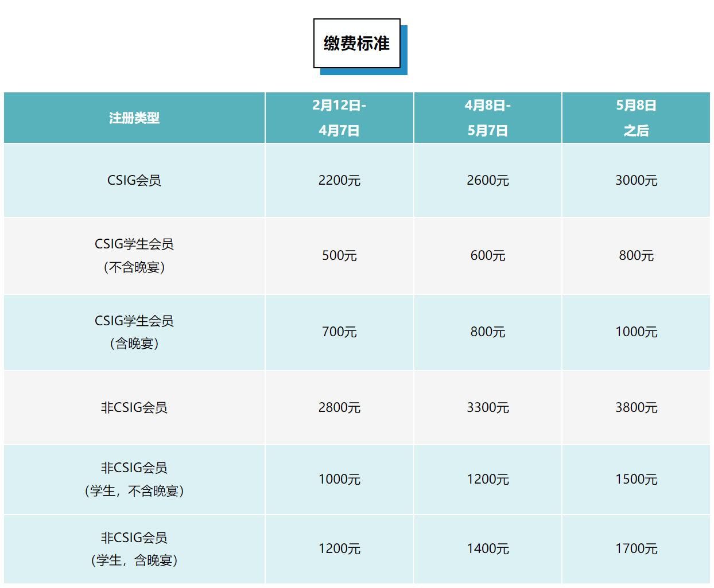The width and height of the screenshot is (714, 588).
Task: Click 1200元 in the 非CSIG会员(学生,不含晚宴) row
Action: tap(488, 480)
